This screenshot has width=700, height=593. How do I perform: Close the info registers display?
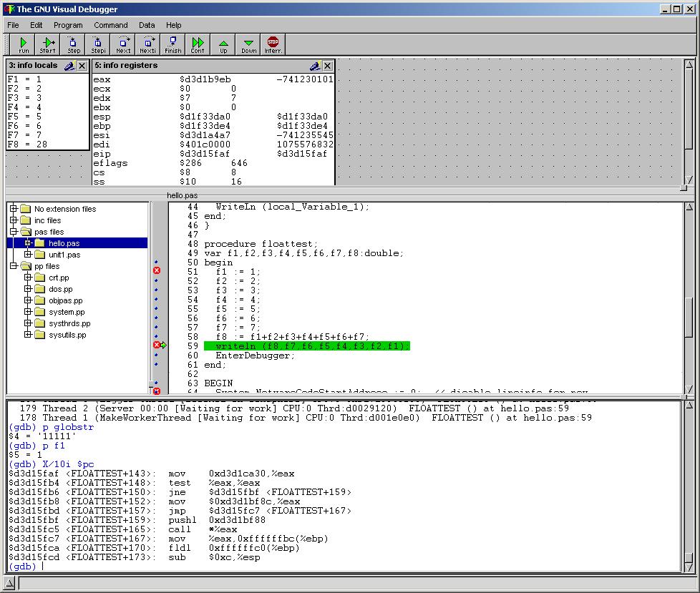tap(328, 66)
